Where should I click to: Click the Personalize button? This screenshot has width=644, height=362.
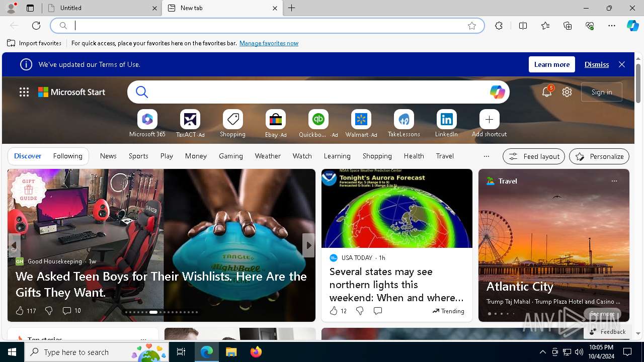click(x=599, y=156)
